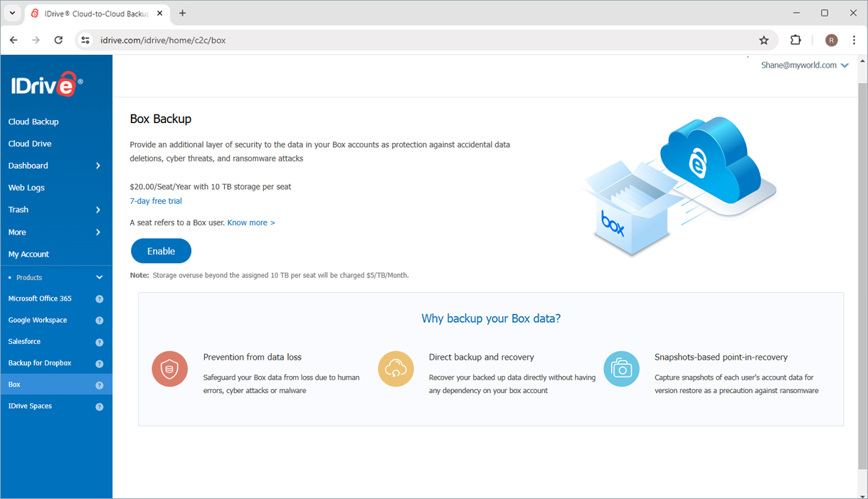The image size is (868, 499).
Task: Click the Direct backup and recovery cloud icon
Action: (396, 369)
